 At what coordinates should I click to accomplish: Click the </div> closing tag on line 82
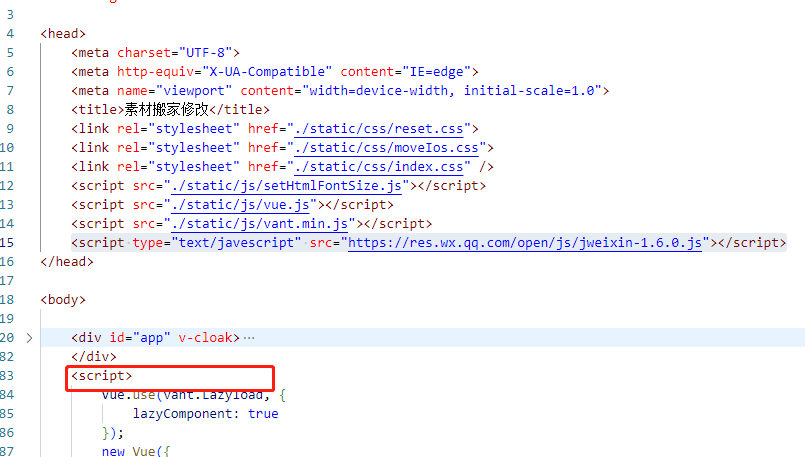(94, 357)
